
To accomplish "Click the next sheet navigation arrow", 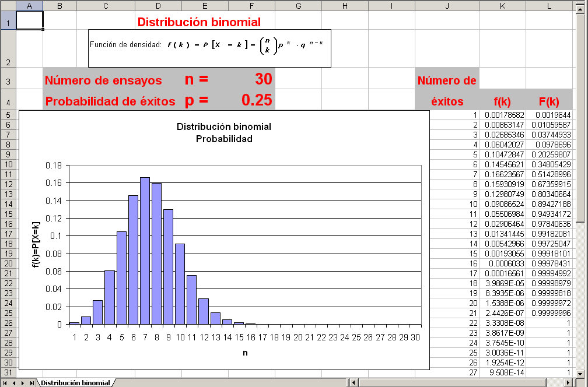I will (x=23, y=383).
